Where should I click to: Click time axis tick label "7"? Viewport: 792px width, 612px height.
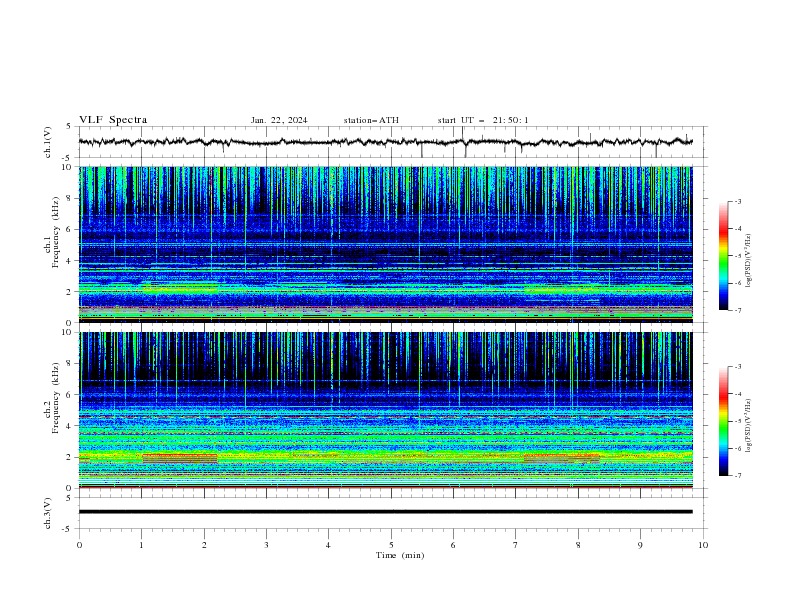pos(516,545)
